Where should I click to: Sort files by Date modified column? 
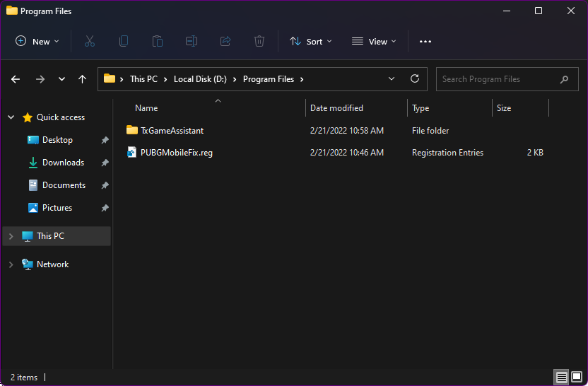pos(337,108)
